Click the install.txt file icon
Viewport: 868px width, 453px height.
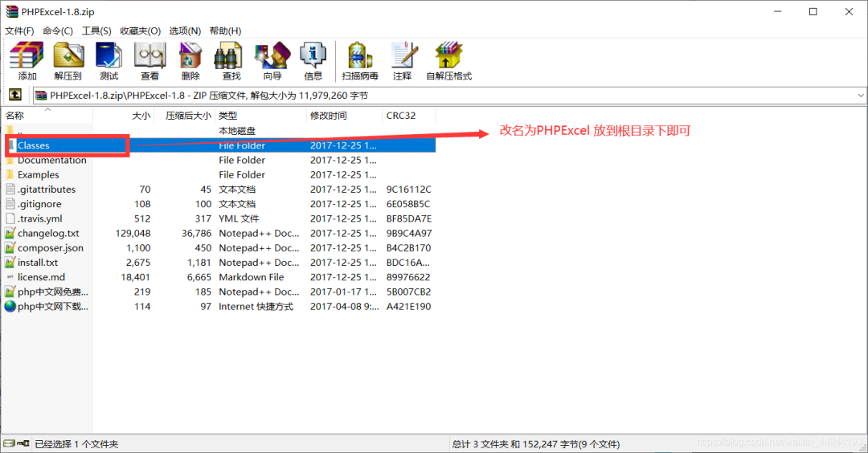tap(10, 262)
